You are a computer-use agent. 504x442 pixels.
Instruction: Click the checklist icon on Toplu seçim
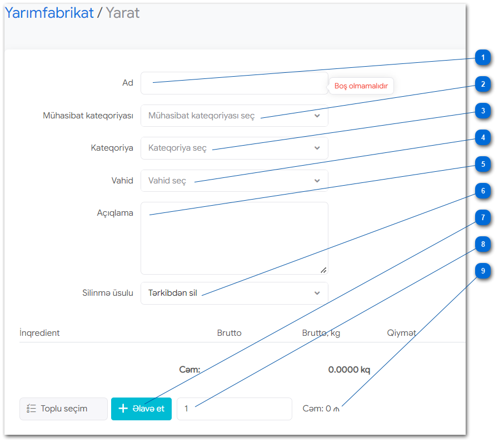[32, 409]
